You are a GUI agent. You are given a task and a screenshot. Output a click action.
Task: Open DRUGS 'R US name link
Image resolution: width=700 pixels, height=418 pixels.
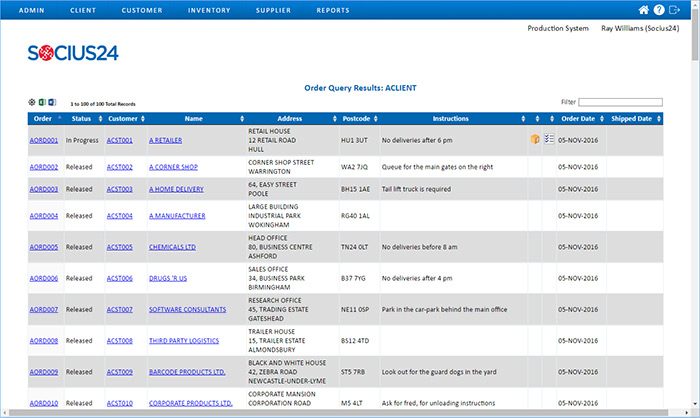click(168, 278)
